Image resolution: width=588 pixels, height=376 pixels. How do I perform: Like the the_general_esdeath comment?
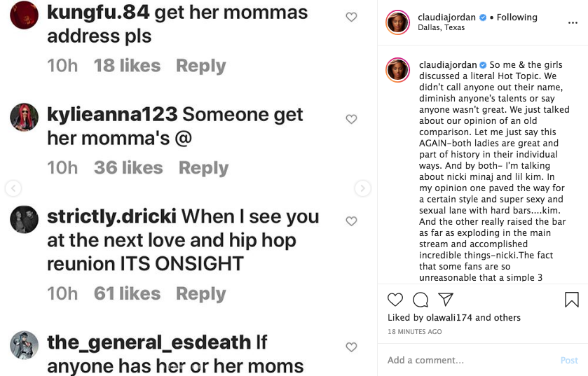pyautogui.click(x=352, y=347)
